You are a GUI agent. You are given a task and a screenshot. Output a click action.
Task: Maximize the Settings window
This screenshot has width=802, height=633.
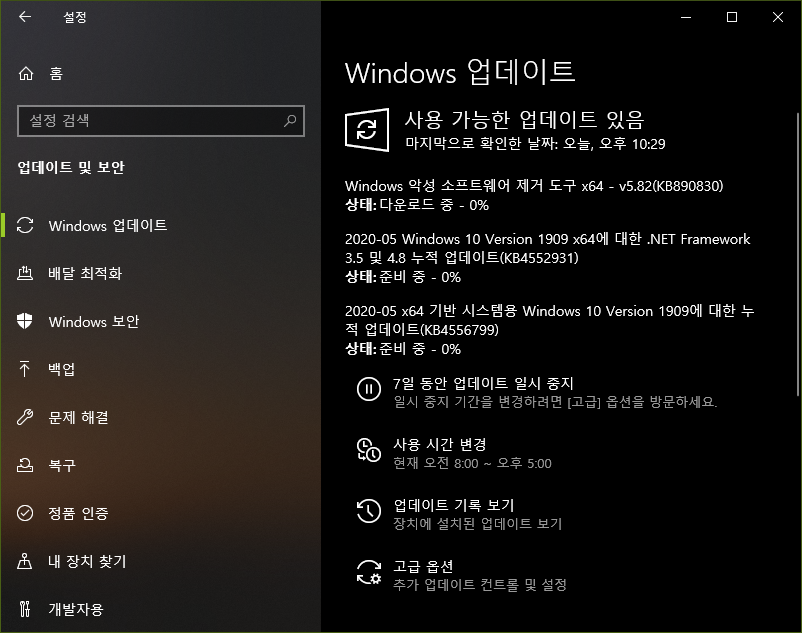pos(732,17)
